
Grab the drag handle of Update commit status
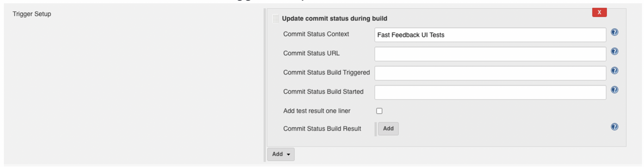pos(276,19)
